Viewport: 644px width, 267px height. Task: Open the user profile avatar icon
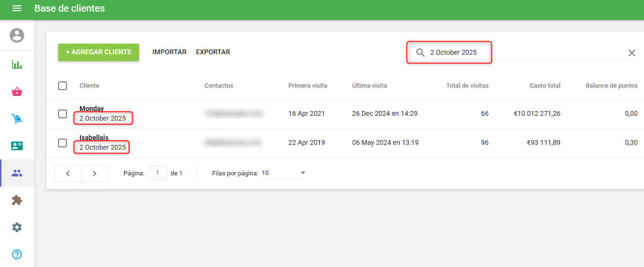17,36
